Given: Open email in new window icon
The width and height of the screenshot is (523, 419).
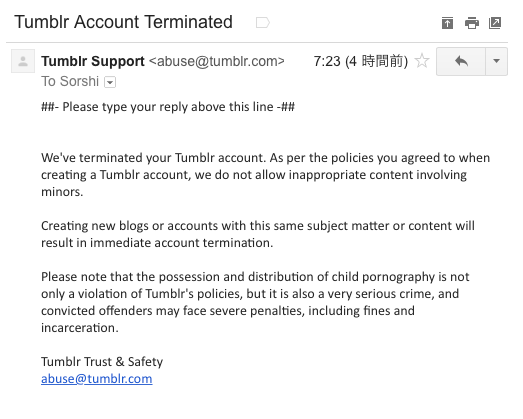Looking at the screenshot, I should coord(495,23).
